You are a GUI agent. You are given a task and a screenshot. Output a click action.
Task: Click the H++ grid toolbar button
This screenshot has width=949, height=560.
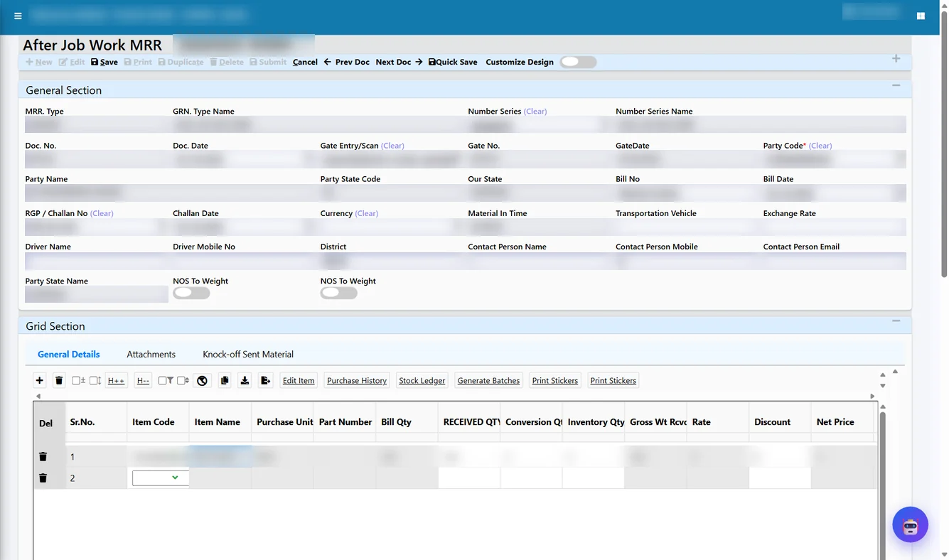116,380
